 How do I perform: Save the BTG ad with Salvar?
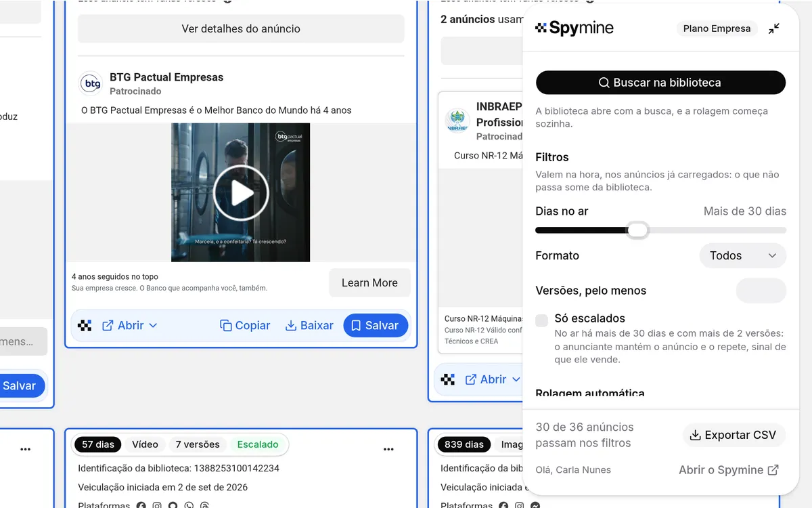pos(375,326)
